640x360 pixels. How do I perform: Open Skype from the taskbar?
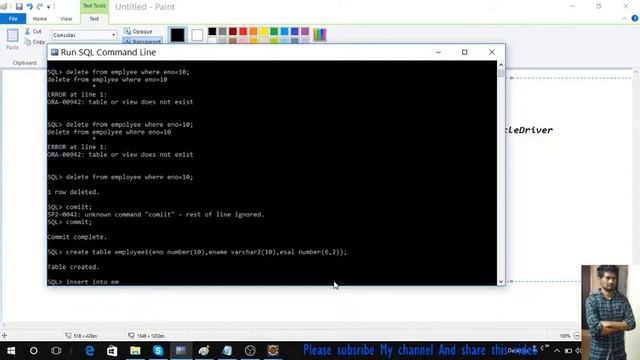tap(158, 350)
